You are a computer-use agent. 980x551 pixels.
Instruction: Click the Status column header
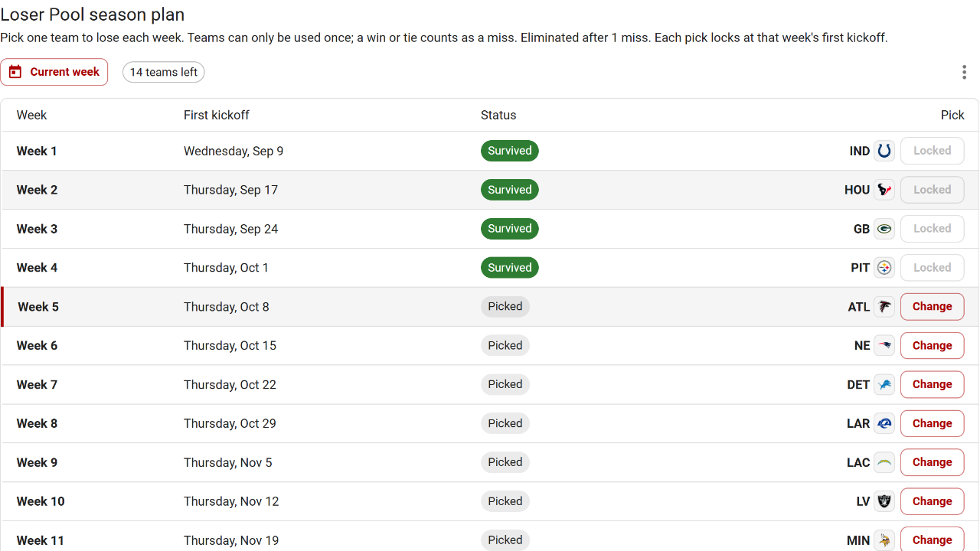tap(498, 115)
